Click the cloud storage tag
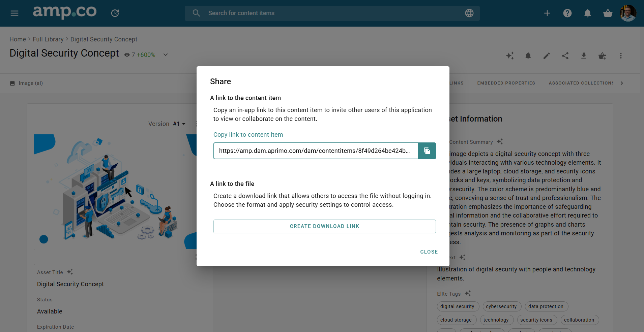Viewport: 644px width, 332px height. pyautogui.click(x=457, y=320)
